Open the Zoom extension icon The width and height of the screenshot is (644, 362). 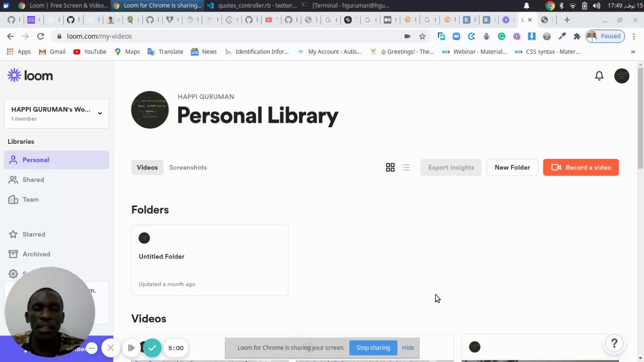pos(456,36)
